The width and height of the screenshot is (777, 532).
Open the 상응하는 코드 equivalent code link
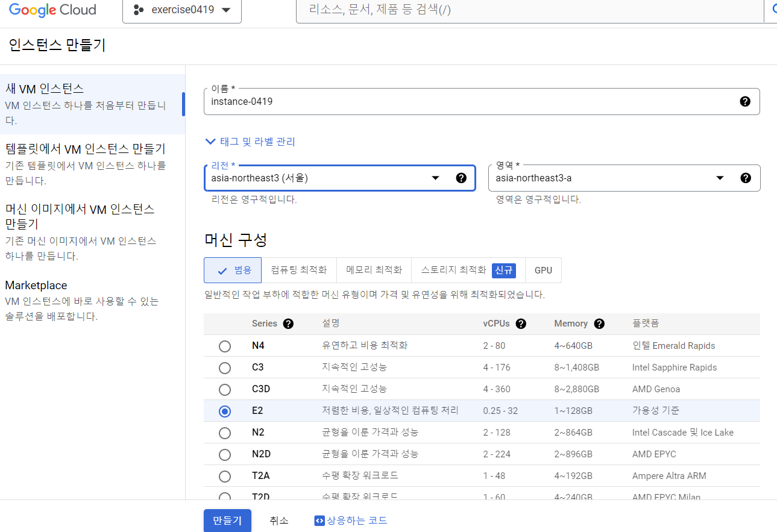pyautogui.click(x=351, y=521)
